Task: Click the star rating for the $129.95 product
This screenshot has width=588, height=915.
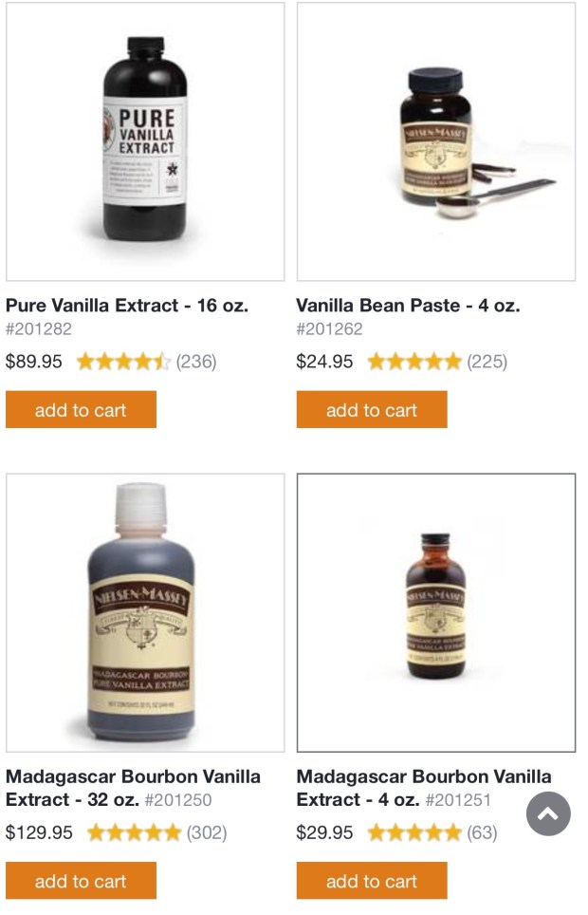Action: point(134,832)
